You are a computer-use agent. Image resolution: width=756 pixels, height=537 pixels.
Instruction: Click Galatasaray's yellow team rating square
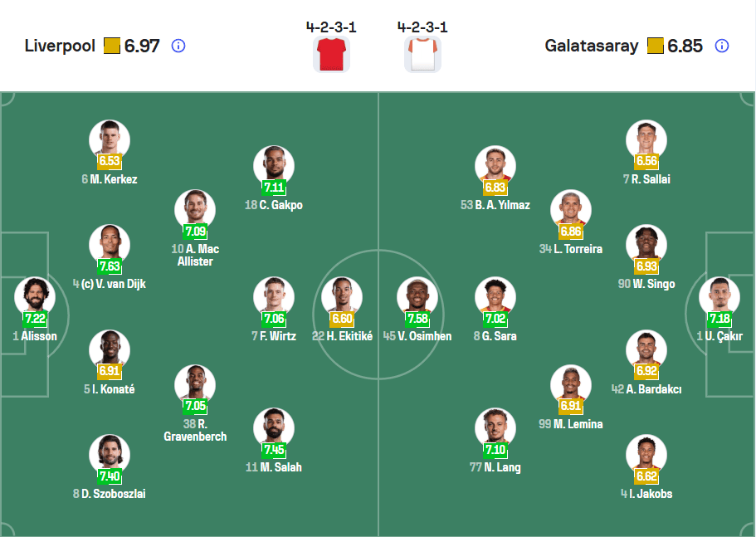(x=656, y=46)
